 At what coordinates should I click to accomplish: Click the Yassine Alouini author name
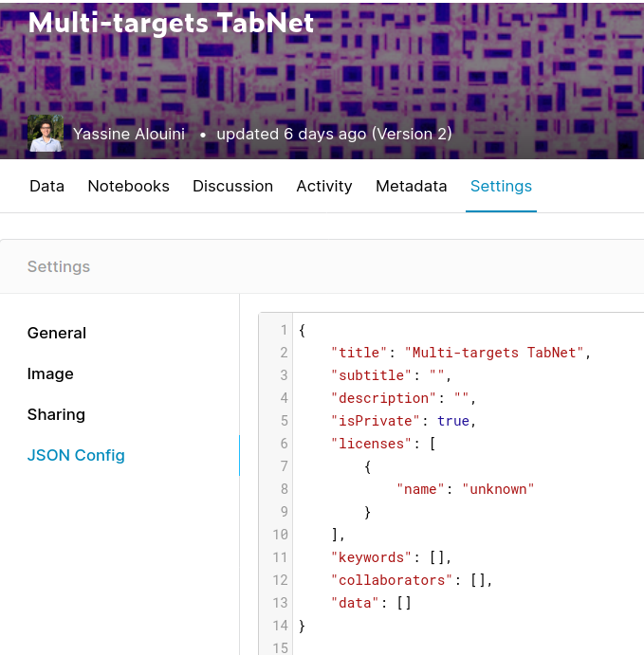point(129,134)
